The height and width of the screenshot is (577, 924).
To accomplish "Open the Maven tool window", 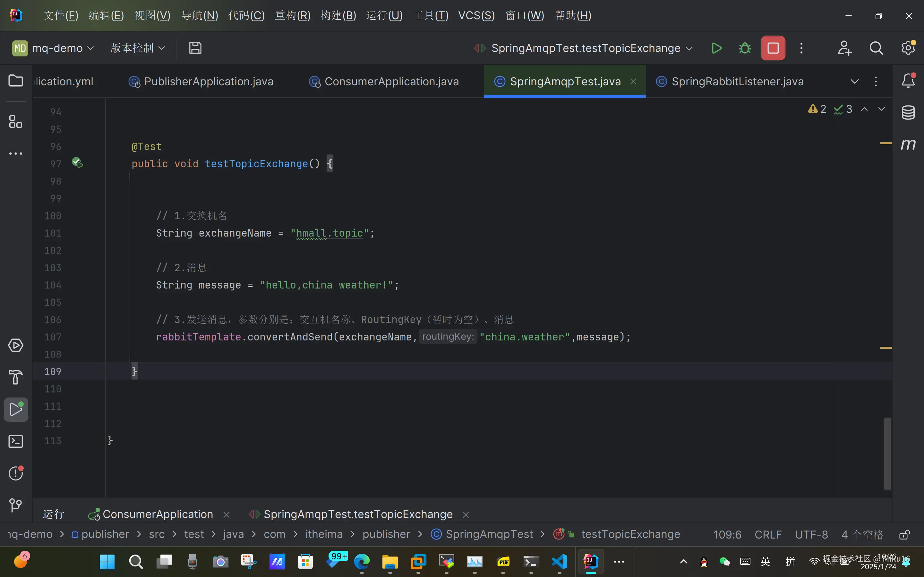I will (x=908, y=144).
